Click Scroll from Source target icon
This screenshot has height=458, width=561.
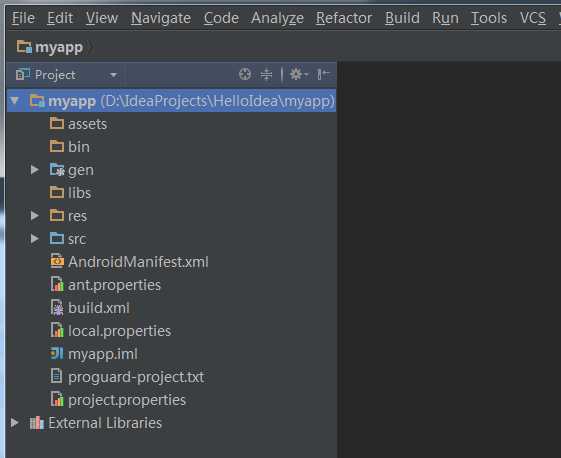(245, 74)
